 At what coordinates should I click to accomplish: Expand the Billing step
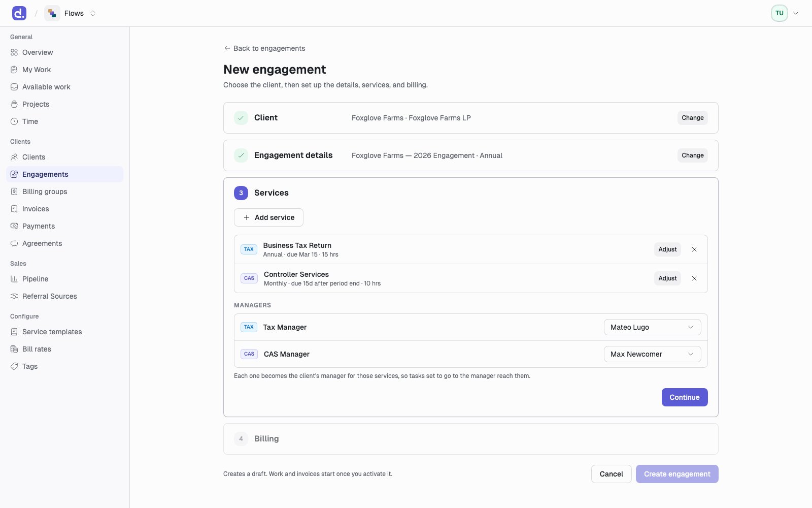tap(470, 439)
